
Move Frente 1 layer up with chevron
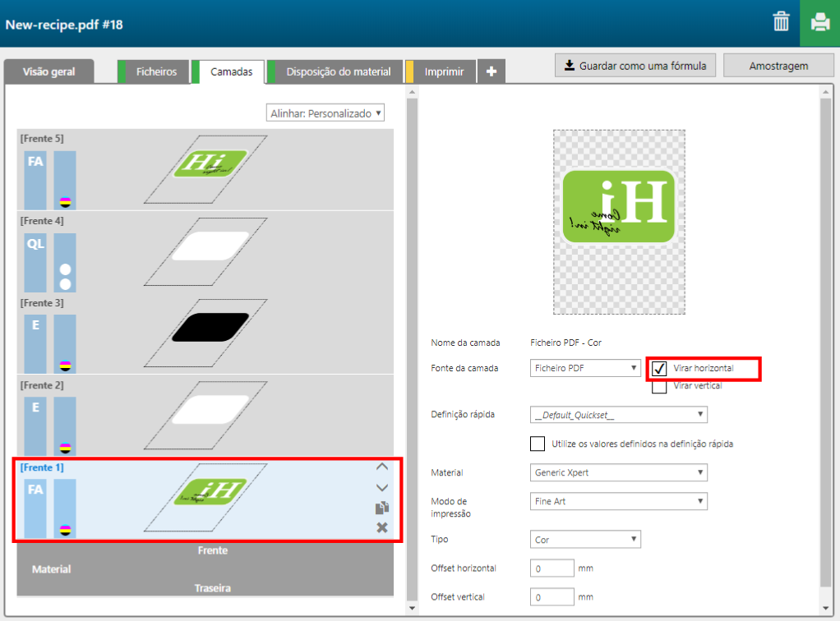[381, 467]
